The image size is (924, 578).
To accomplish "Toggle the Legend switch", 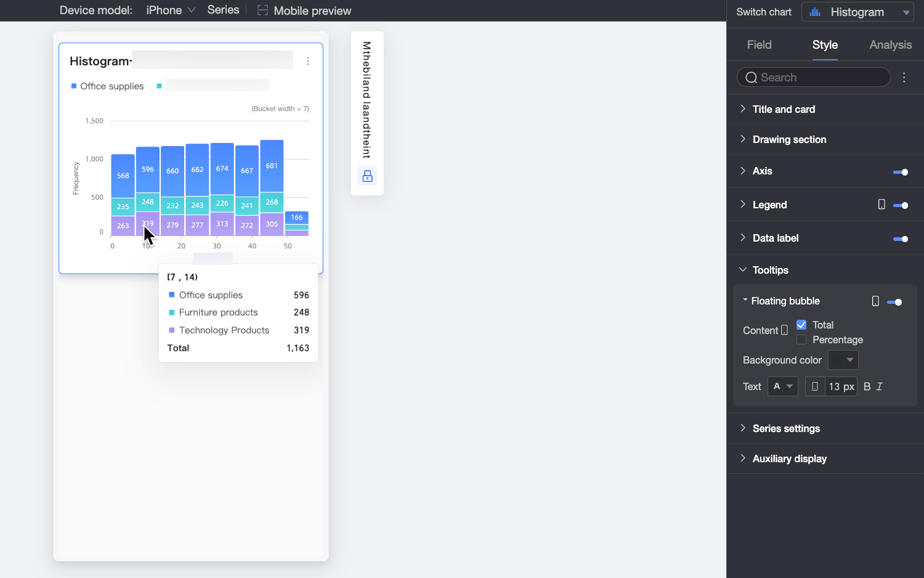I will [x=901, y=205].
